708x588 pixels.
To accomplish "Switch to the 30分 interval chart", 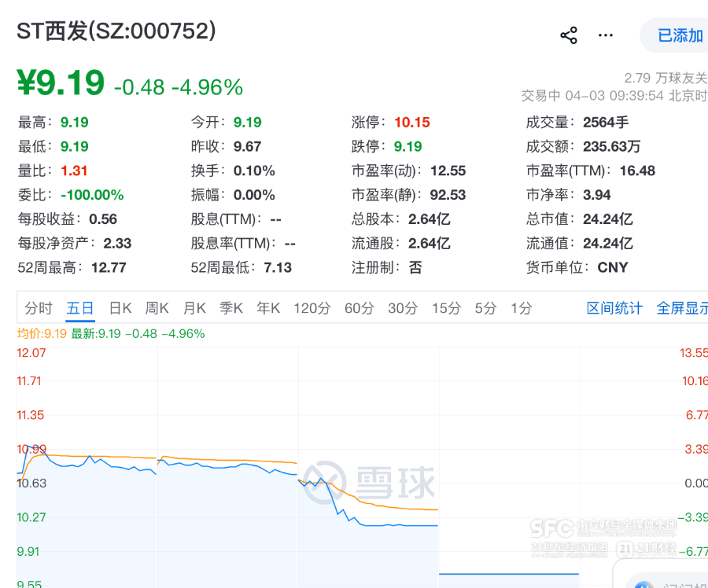I will tap(402, 308).
